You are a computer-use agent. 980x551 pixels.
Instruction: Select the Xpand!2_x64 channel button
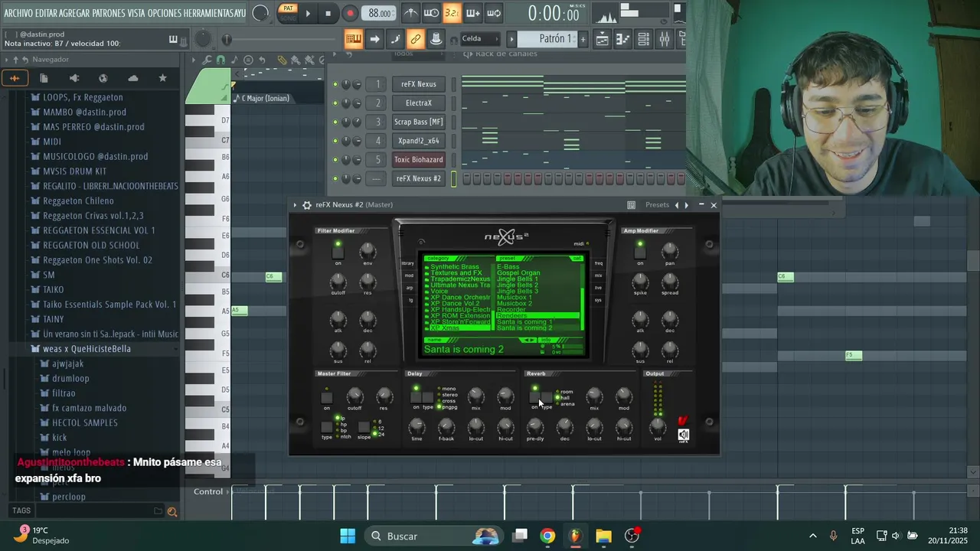418,141
